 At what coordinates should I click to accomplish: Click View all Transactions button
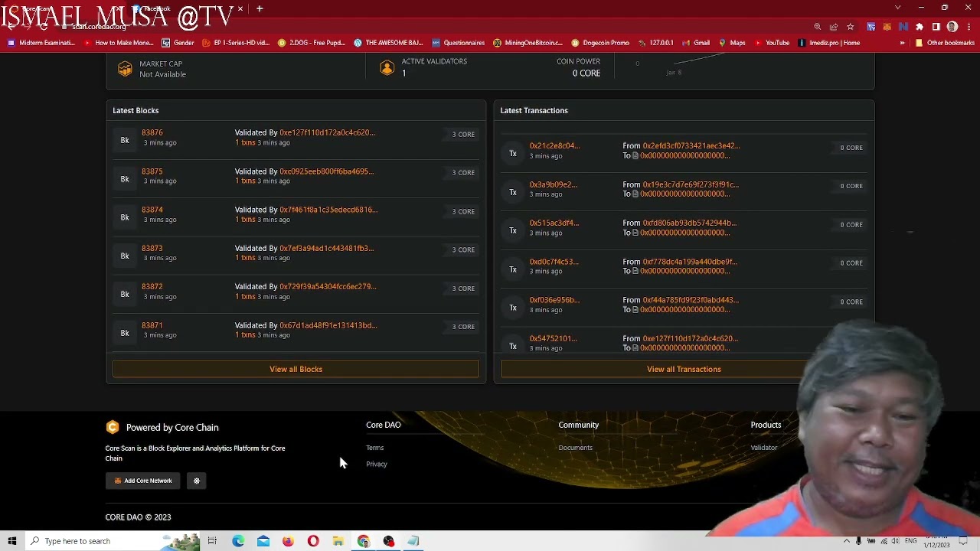[684, 369]
